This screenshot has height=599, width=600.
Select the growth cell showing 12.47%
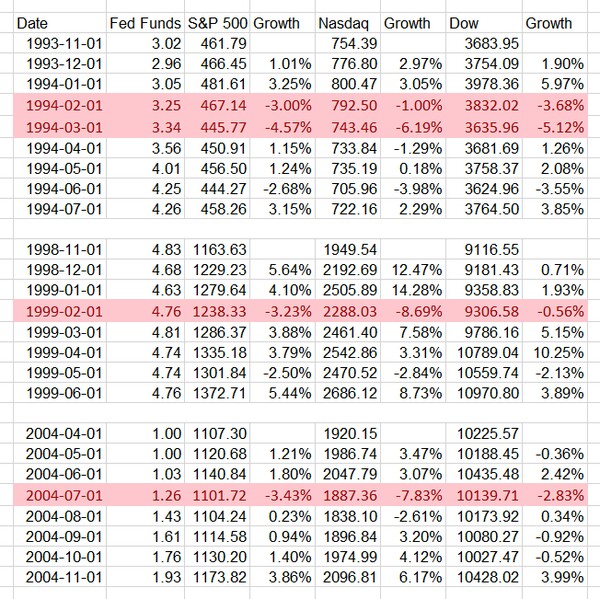click(408, 266)
